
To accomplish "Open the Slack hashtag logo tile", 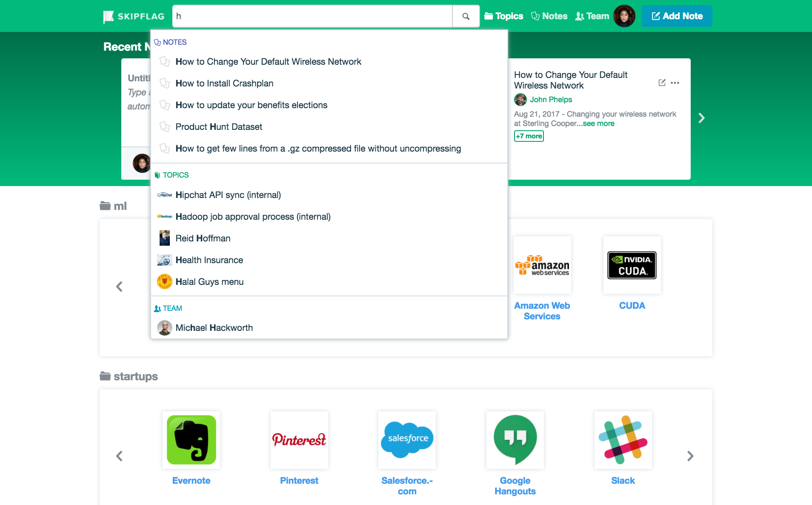I will click(x=623, y=440).
